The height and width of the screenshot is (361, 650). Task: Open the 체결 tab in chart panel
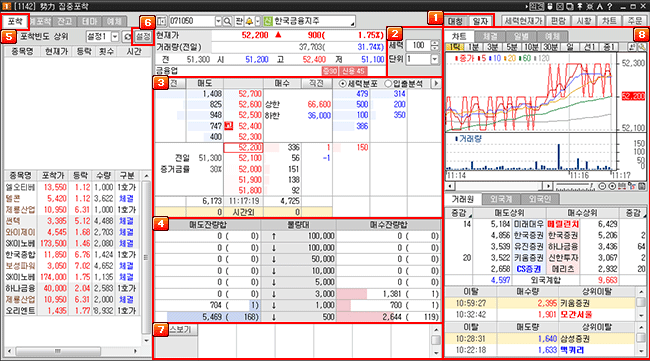[490, 36]
